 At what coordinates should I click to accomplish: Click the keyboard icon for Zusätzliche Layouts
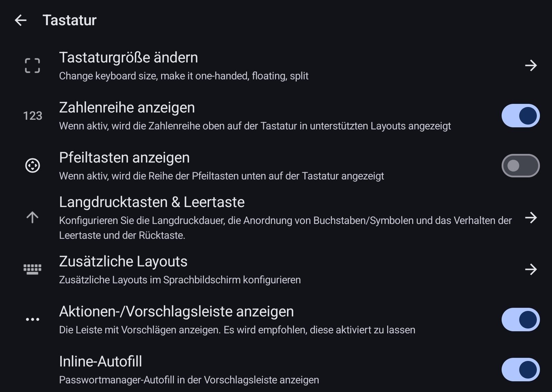coord(32,269)
